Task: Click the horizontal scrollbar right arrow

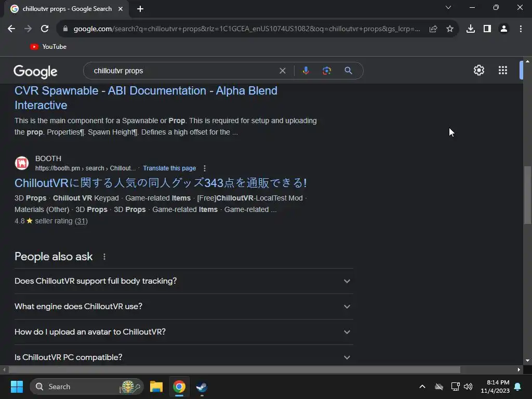Action: pos(519,370)
